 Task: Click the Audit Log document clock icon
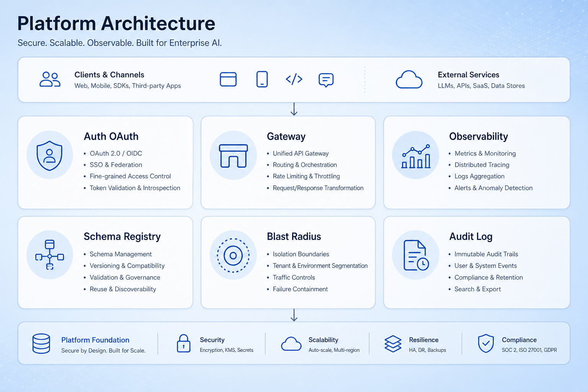coord(416,255)
